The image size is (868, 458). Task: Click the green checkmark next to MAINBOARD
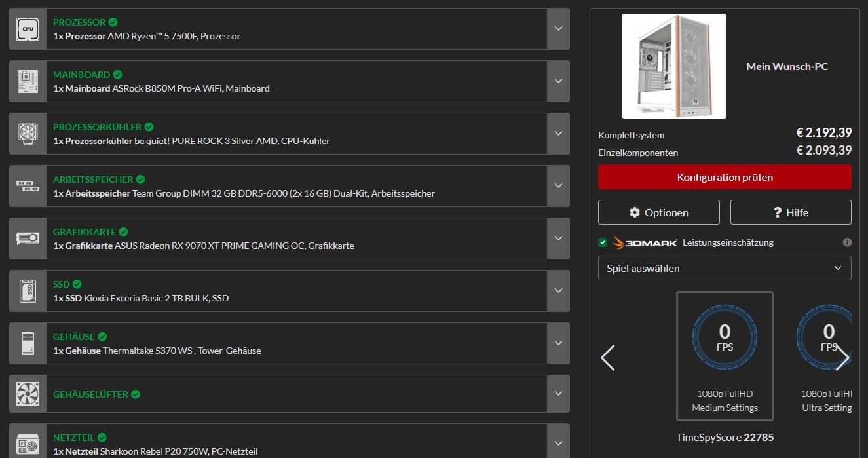(117, 75)
